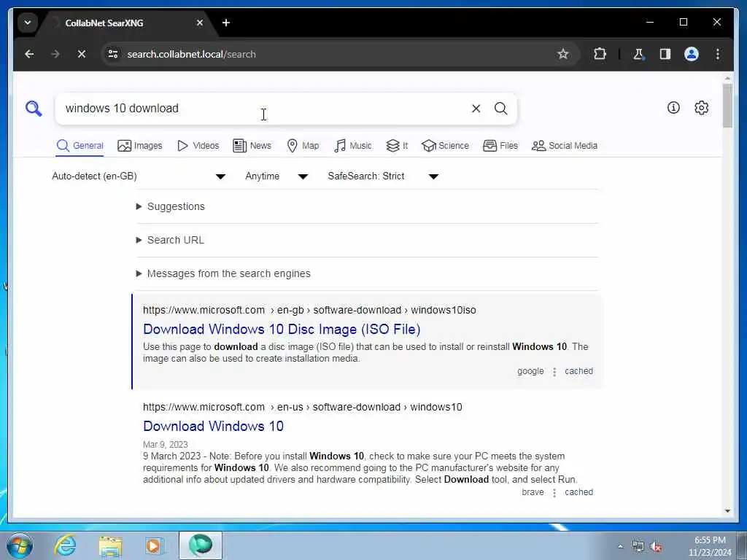Go back with browser back arrow
Image resolution: width=747 pixels, height=560 pixels.
coord(29,54)
